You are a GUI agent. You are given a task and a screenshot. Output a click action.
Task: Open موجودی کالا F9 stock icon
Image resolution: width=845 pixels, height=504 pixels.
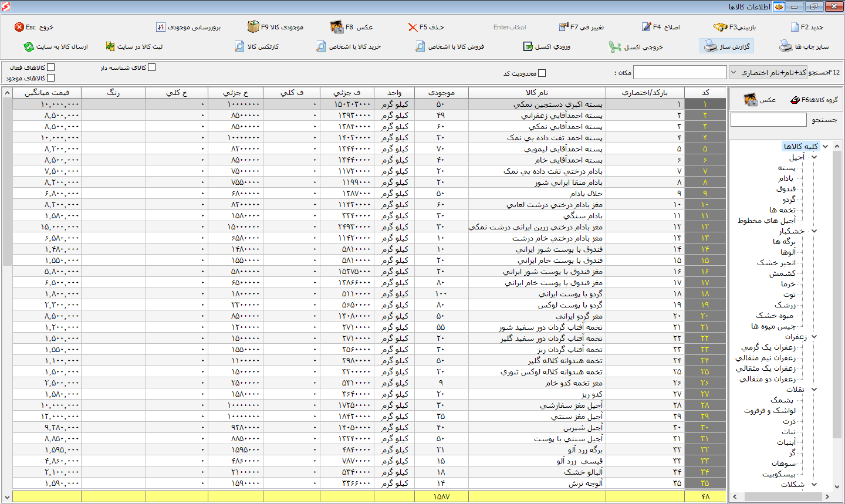point(253,27)
